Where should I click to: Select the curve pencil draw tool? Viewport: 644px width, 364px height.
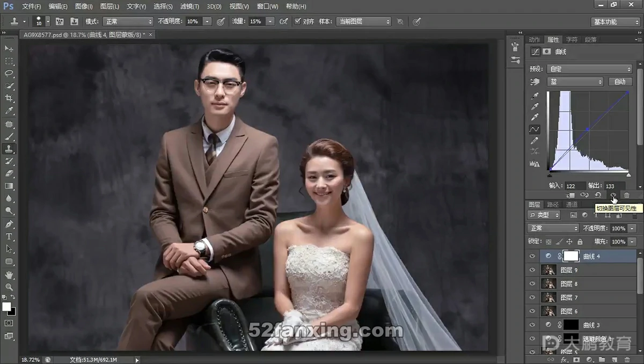click(x=535, y=141)
